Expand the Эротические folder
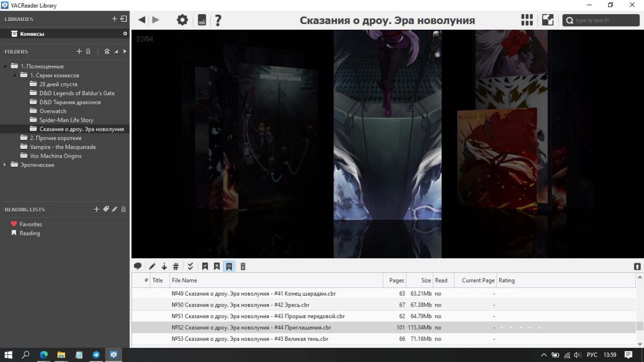The width and height of the screenshot is (644, 362). (x=6, y=165)
